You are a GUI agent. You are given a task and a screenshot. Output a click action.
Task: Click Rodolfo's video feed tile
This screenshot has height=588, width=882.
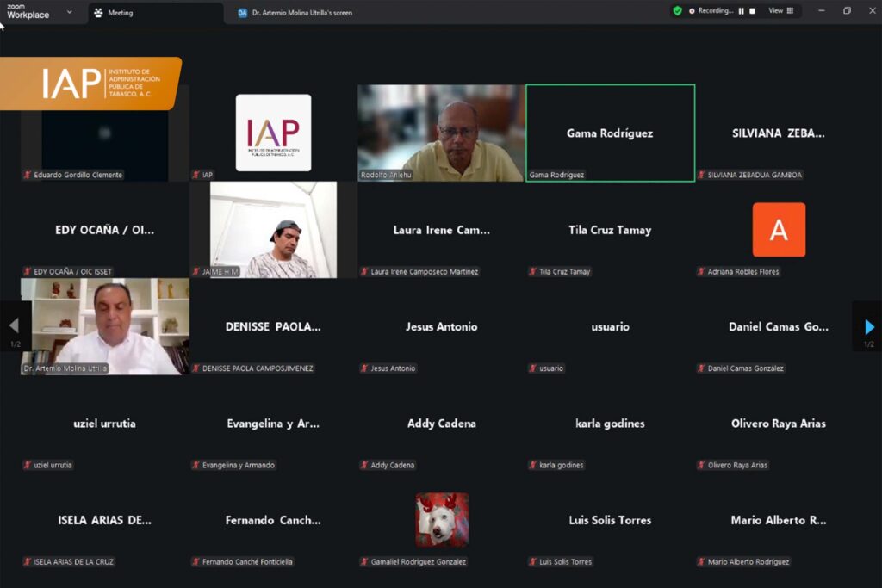[441, 133]
